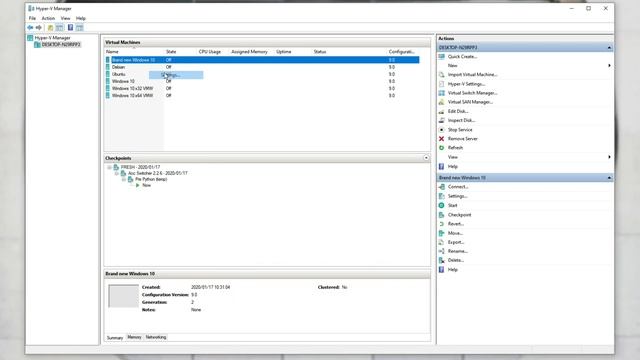
Task: Switch to the Networking tab
Action: 156,337
